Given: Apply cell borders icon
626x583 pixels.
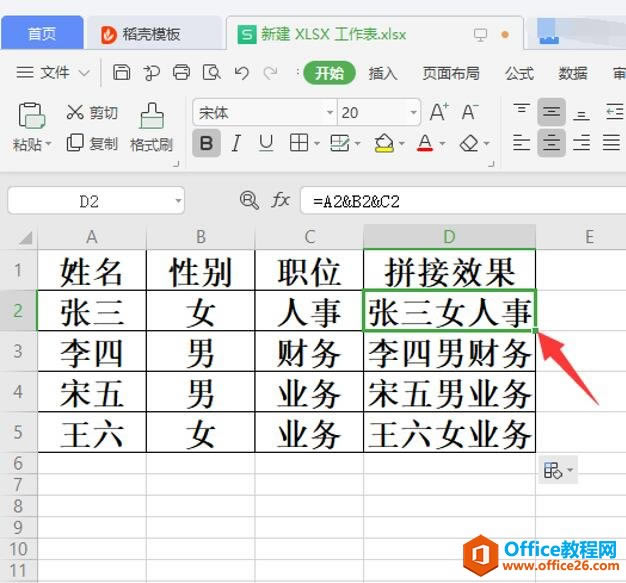Looking at the screenshot, I should point(299,143).
